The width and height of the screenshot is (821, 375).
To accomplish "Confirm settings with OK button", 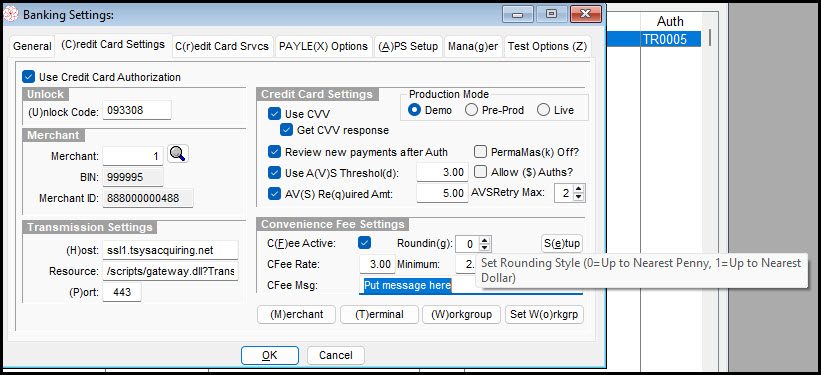I will point(270,355).
